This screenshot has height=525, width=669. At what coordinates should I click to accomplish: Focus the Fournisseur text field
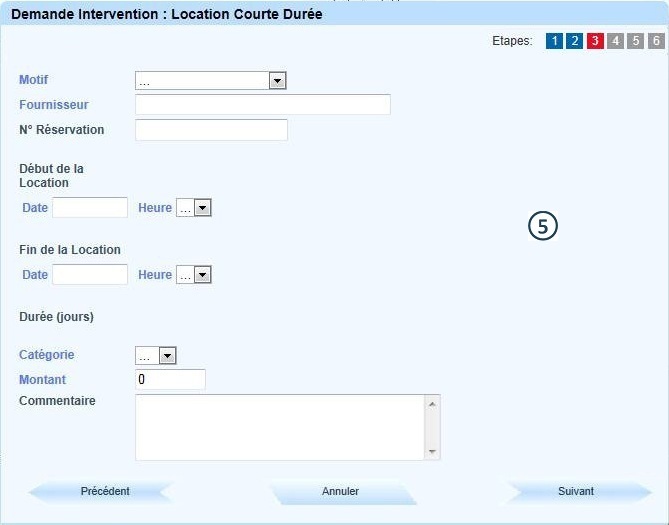point(262,105)
